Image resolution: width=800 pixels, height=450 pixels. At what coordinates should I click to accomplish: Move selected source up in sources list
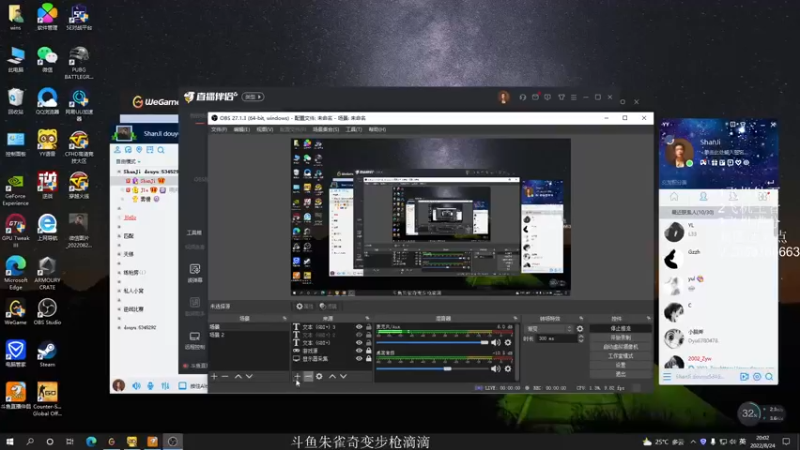[x=332, y=377]
